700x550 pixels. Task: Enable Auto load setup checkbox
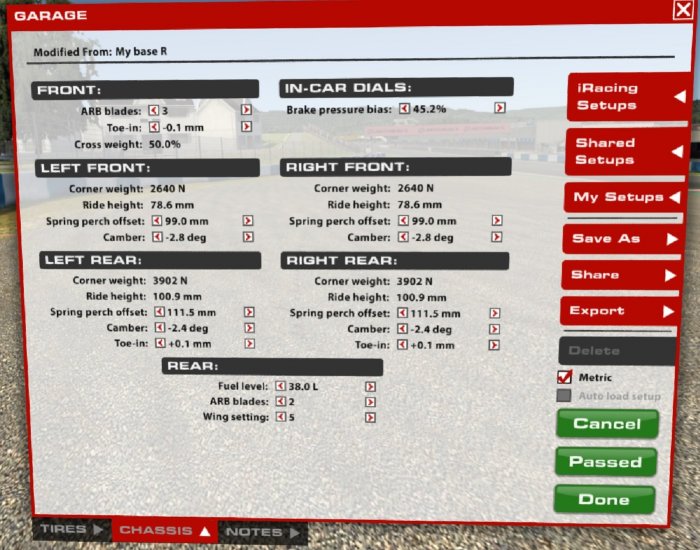[565, 396]
